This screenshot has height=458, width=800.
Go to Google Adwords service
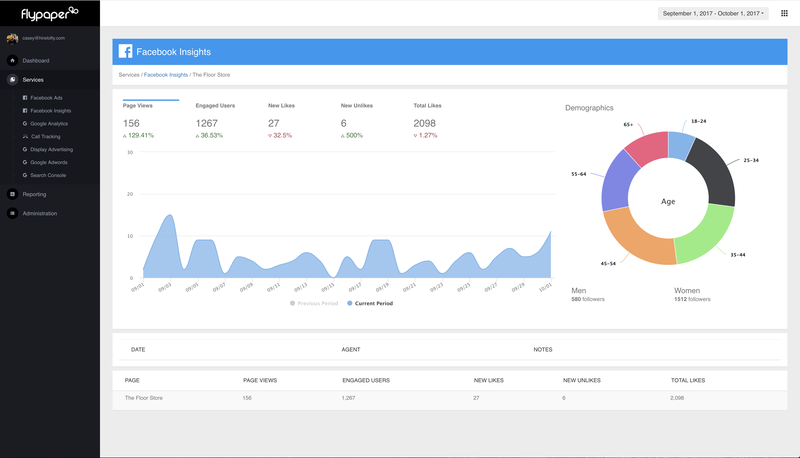[48, 162]
